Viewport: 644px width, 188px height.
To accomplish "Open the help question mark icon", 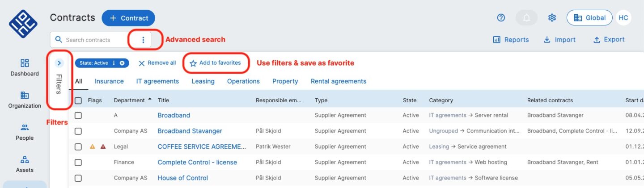I will [x=501, y=18].
